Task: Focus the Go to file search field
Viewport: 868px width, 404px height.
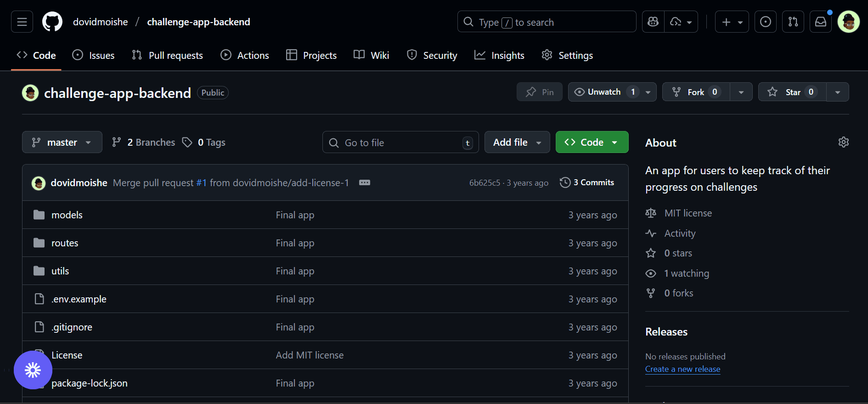Action: pyautogui.click(x=400, y=142)
